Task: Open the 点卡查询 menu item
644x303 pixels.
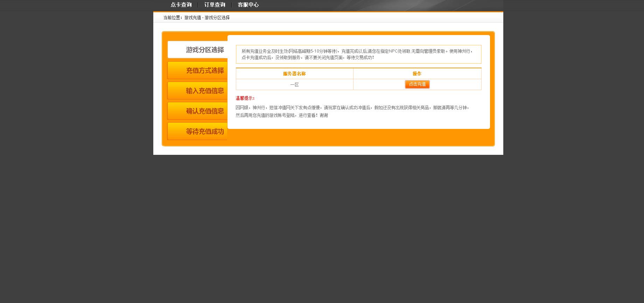Action: 181,5
